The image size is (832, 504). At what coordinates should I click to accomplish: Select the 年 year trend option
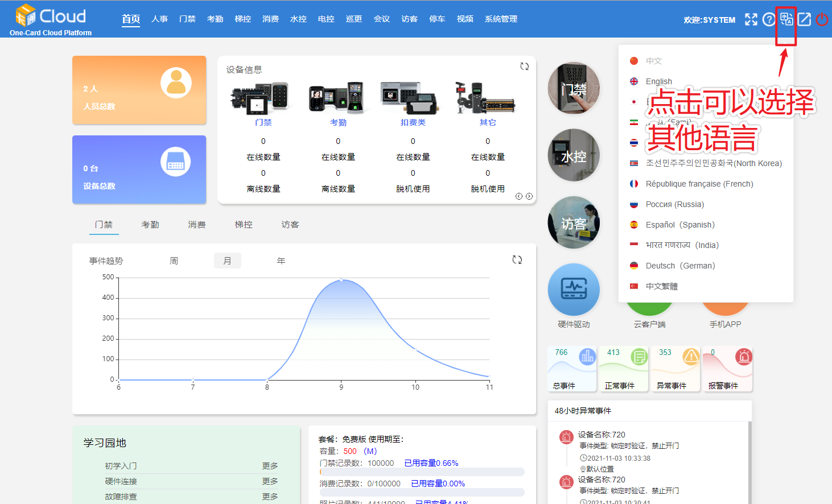point(281,261)
